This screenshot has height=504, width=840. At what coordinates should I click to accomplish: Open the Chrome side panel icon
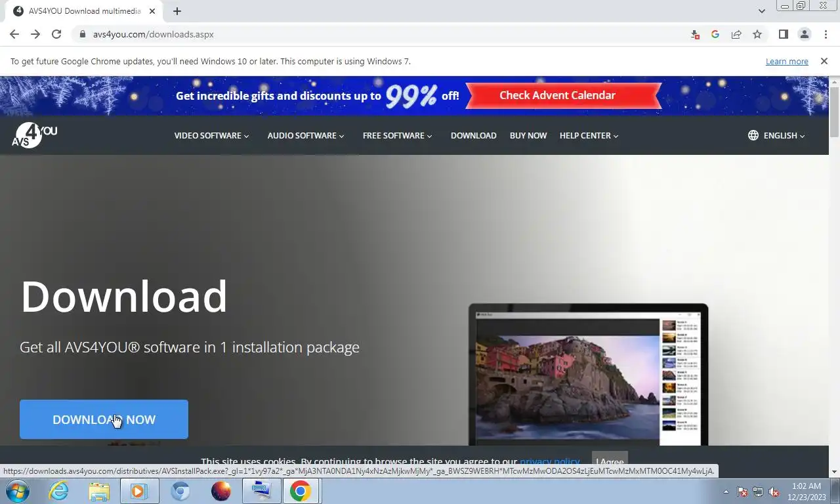pyautogui.click(x=783, y=34)
